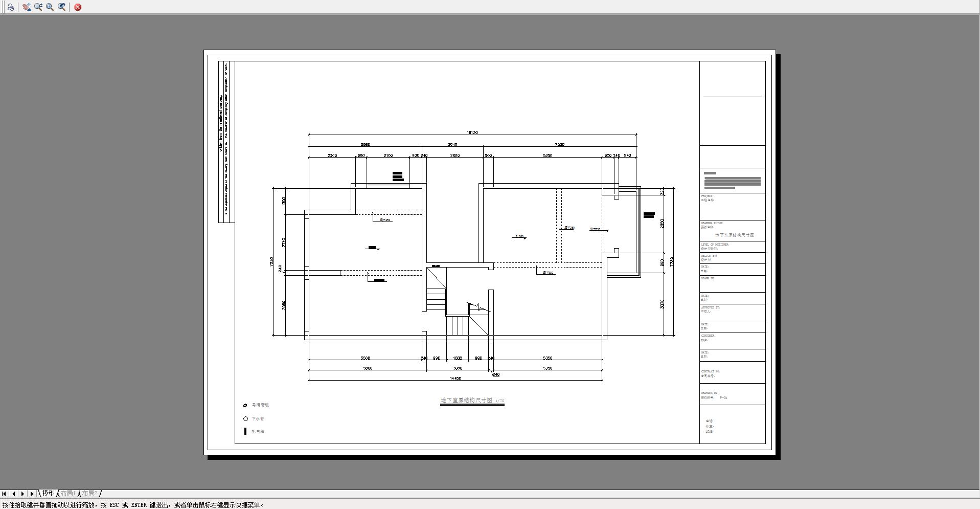Click the 马桶管道 legend symbol
Viewport: 980px width, 509px height.
pyautogui.click(x=245, y=405)
